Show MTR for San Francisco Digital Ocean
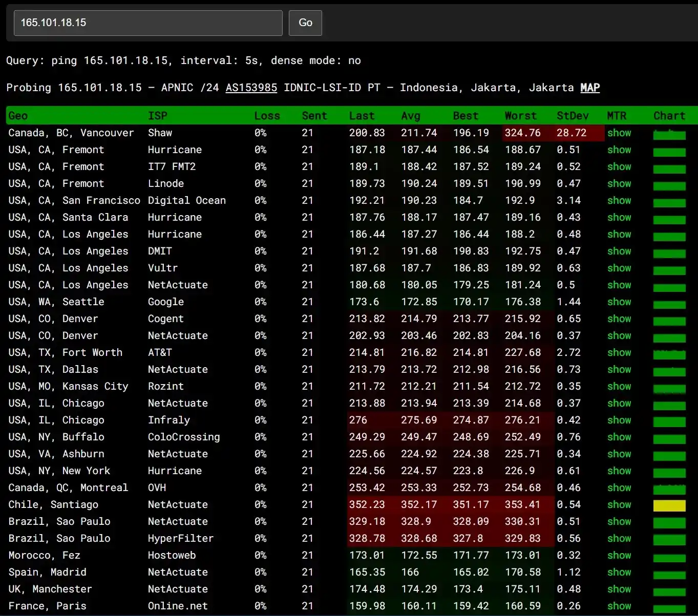This screenshot has width=698, height=616. coord(619,200)
